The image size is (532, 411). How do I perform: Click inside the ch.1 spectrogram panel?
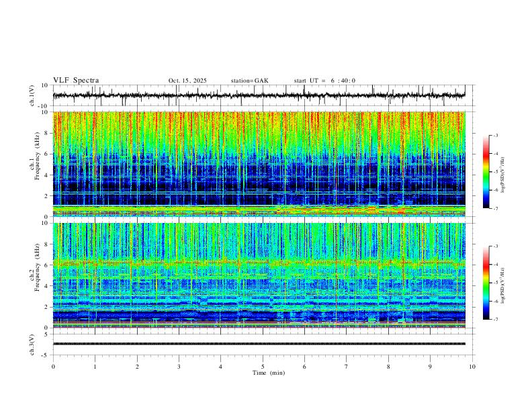(x=259, y=164)
